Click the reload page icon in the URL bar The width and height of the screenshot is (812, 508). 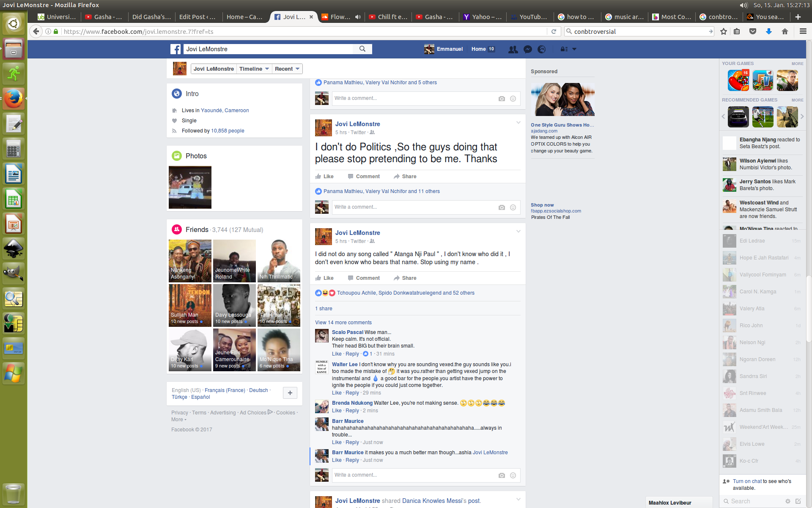554,31
